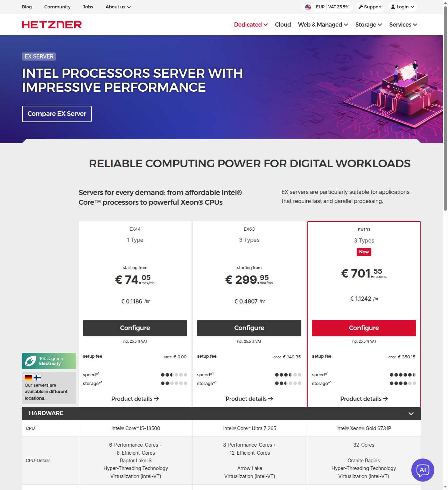Go to the Blog page

(27, 7)
